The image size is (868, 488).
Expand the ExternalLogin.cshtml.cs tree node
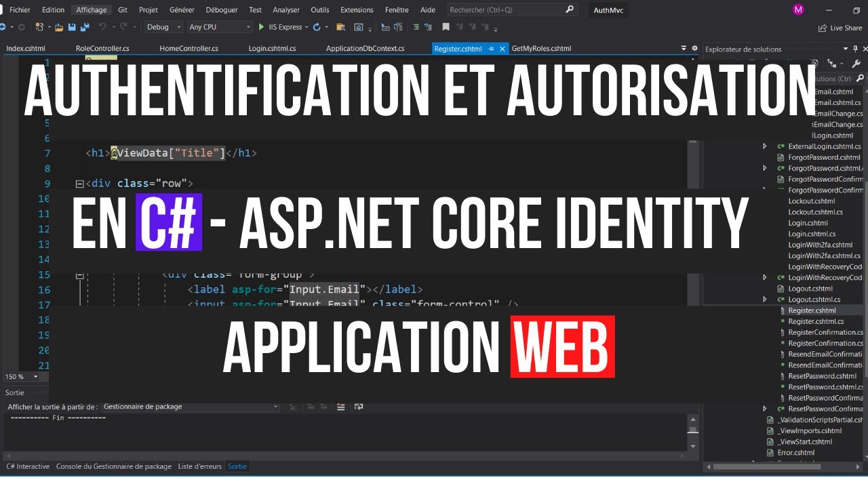click(765, 146)
